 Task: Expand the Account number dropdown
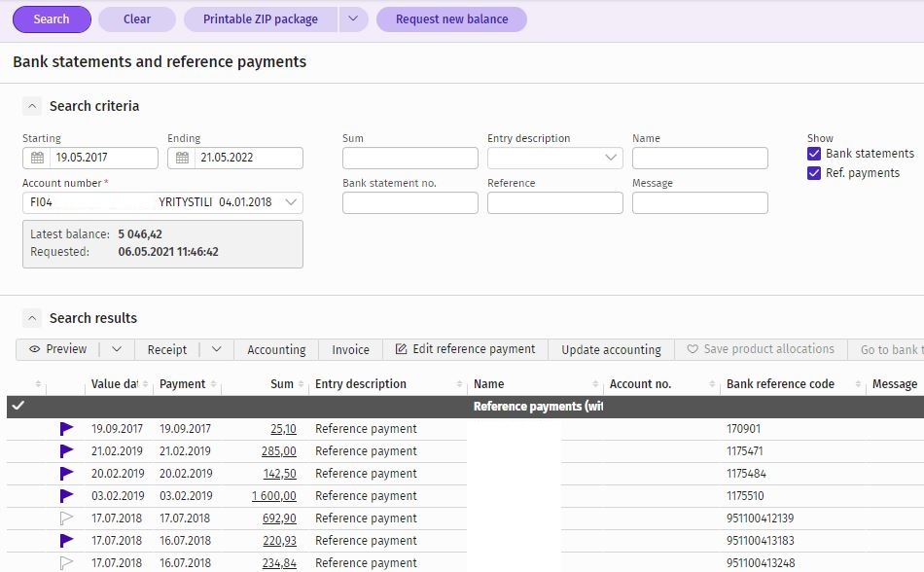click(291, 202)
